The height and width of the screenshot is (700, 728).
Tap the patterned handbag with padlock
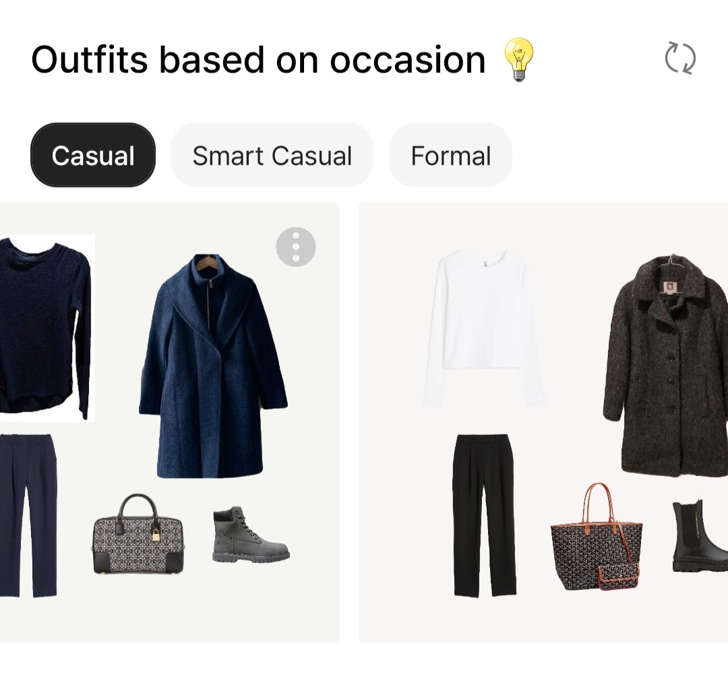point(138,535)
